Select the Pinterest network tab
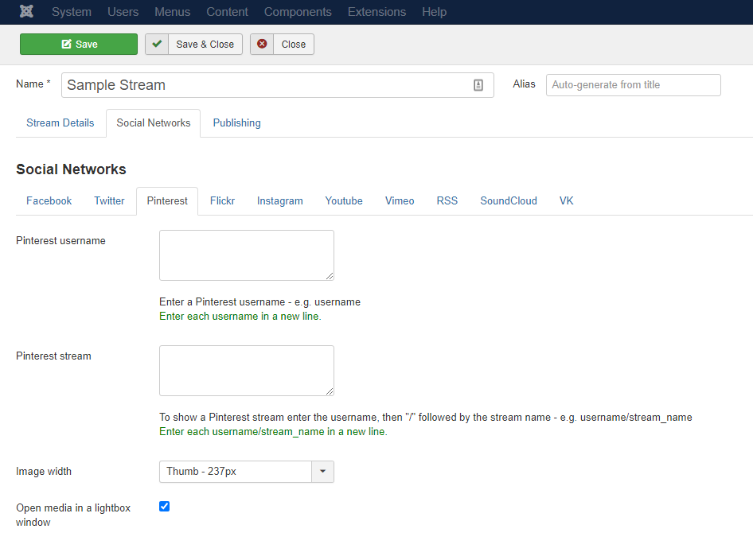The height and width of the screenshot is (560, 753). click(167, 200)
